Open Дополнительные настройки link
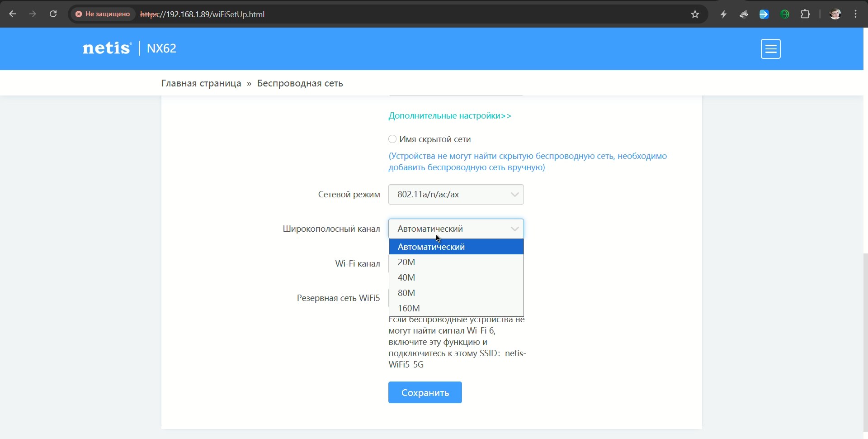Screen dimensions: 868x439 (450, 116)
